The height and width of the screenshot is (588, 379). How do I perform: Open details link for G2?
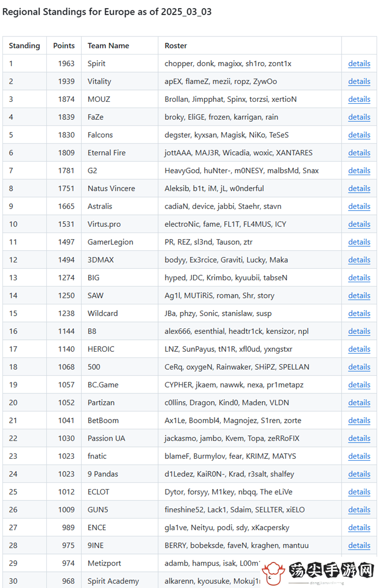(x=359, y=170)
